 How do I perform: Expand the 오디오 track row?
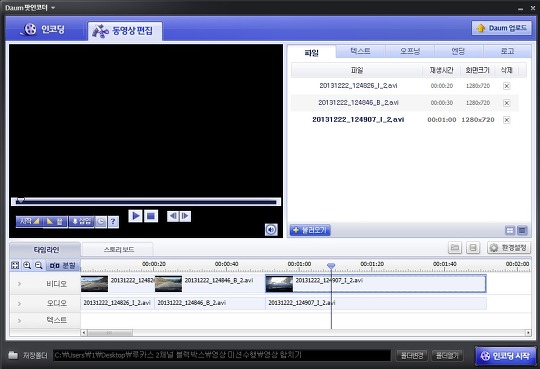(19, 304)
